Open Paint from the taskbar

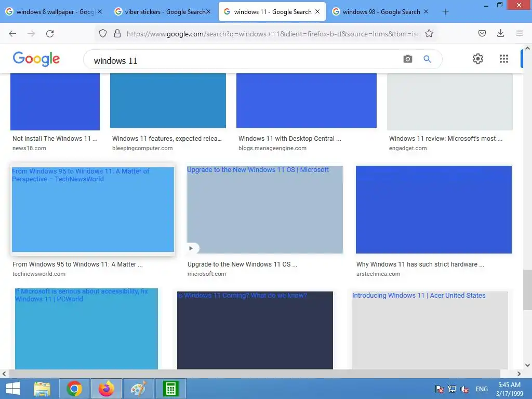click(x=138, y=389)
